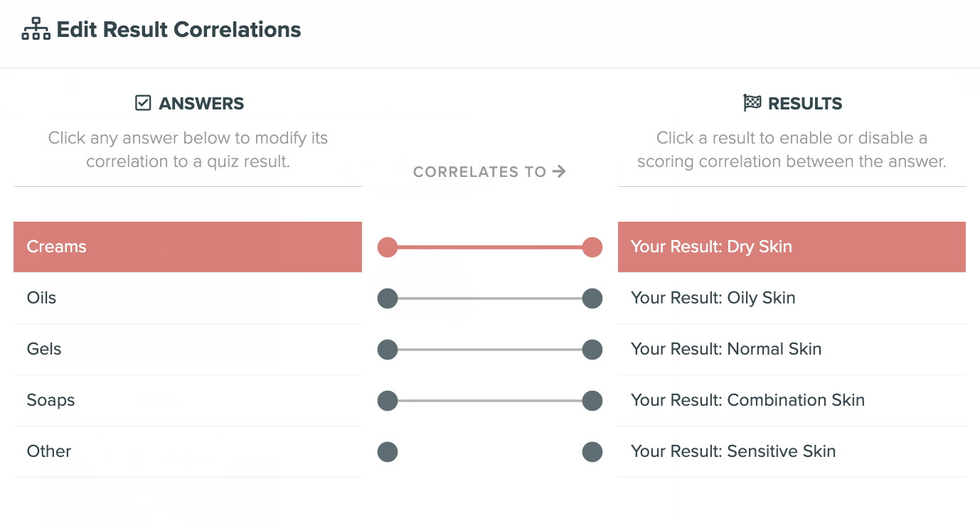
Task: Click the Combination Skin result
Action: click(x=791, y=401)
